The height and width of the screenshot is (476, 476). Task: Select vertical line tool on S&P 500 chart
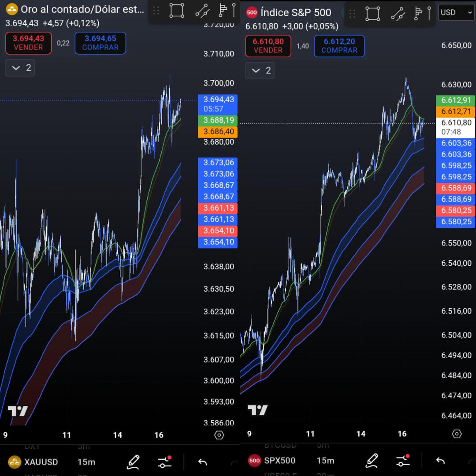click(x=429, y=13)
